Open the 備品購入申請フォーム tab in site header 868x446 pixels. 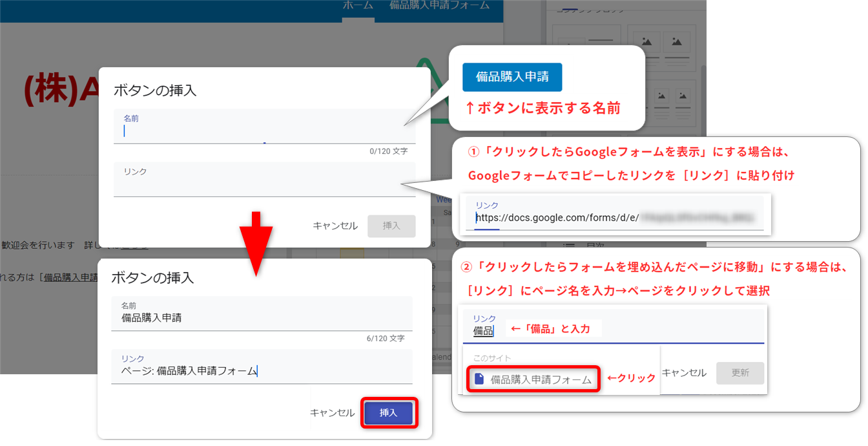coord(439,6)
